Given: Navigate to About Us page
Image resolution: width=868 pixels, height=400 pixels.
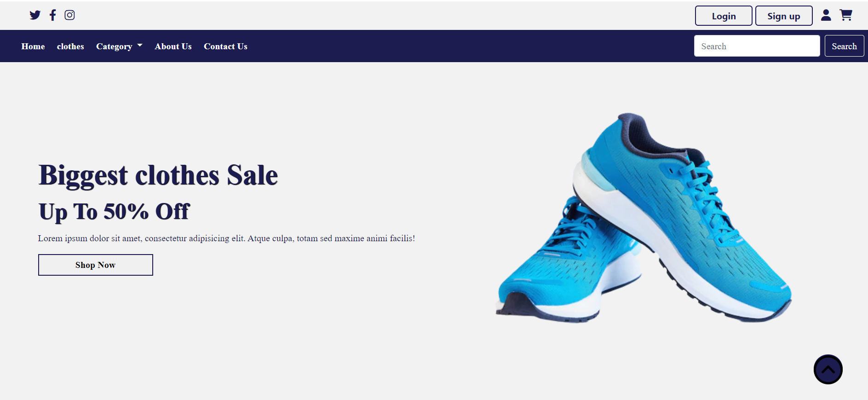Looking at the screenshot, I should coord(173,46).
